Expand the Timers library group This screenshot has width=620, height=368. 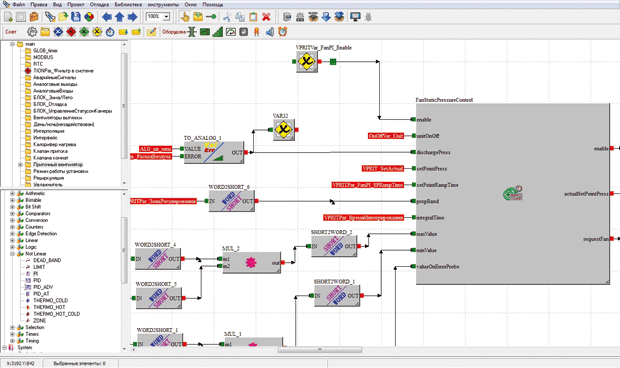12,334
